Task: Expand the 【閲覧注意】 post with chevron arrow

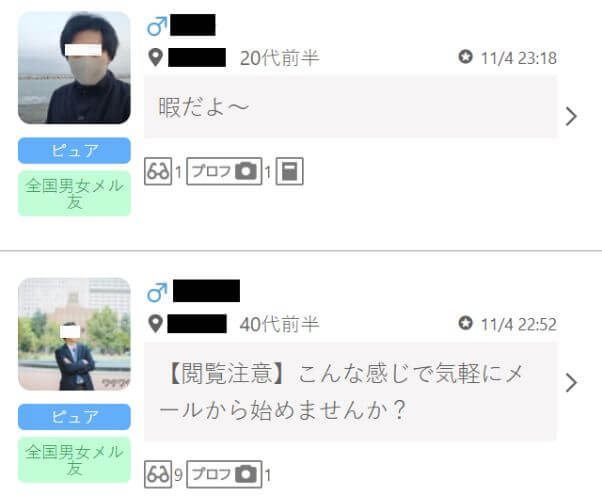Action: [x=571, y=383]
